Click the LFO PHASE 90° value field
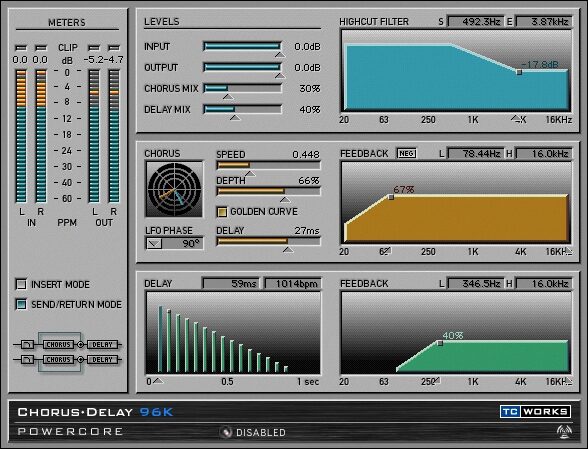The width and height of the screenshot is (588, 449). tap(183, 244)
